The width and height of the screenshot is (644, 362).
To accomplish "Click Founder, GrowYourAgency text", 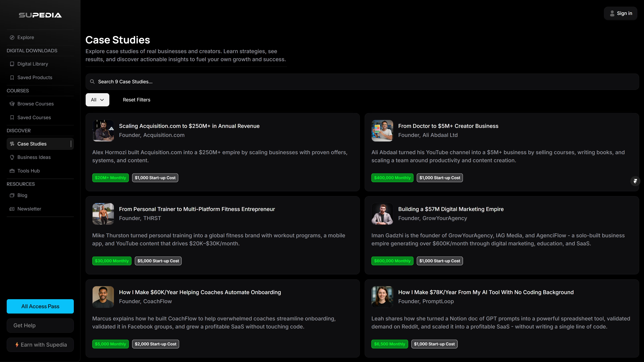I will [x=433, y=218].
